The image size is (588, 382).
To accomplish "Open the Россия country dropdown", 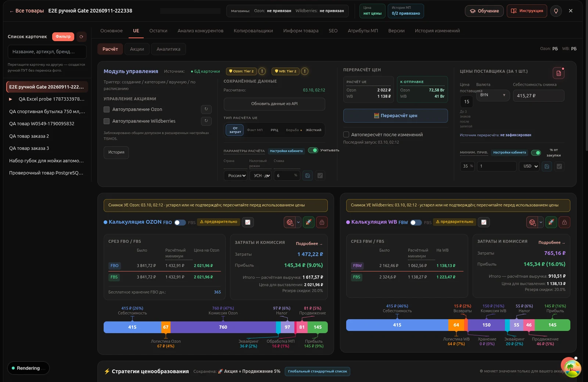I will coord(236,176).
